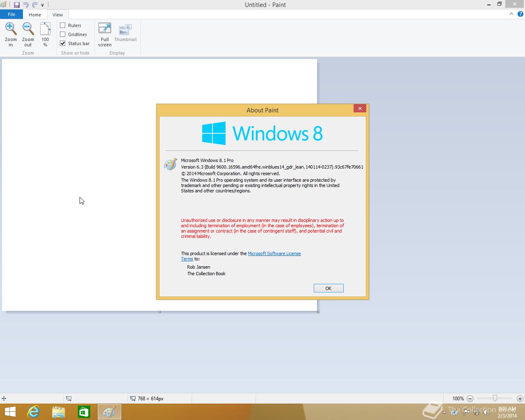The width and height of the screenshot is (525, 420).
Task: Click the Display group label
Action: pos(117,53)
